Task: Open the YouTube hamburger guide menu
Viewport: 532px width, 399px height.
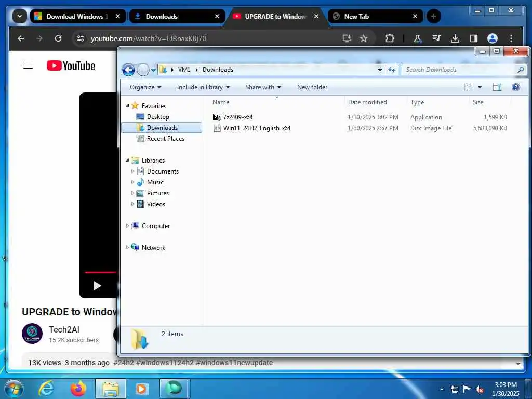Action: (x=28, y=65)
